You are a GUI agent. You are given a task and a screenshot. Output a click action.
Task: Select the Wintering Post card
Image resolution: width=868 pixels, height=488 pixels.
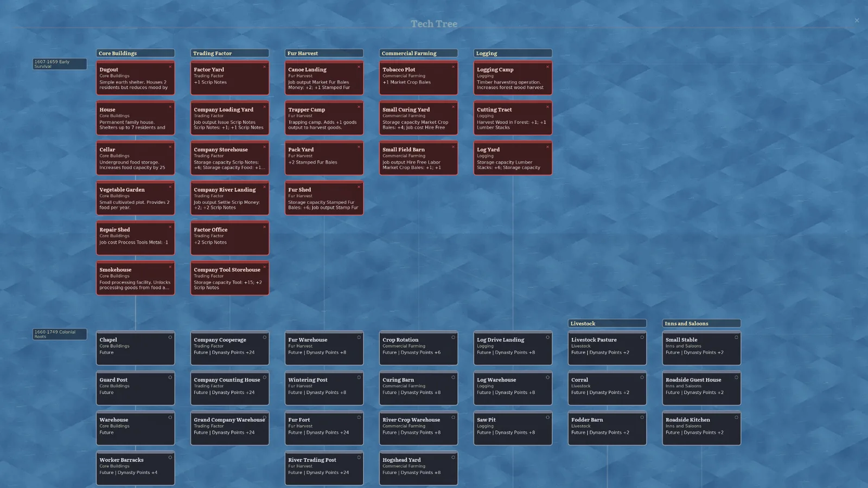point(324,388)
